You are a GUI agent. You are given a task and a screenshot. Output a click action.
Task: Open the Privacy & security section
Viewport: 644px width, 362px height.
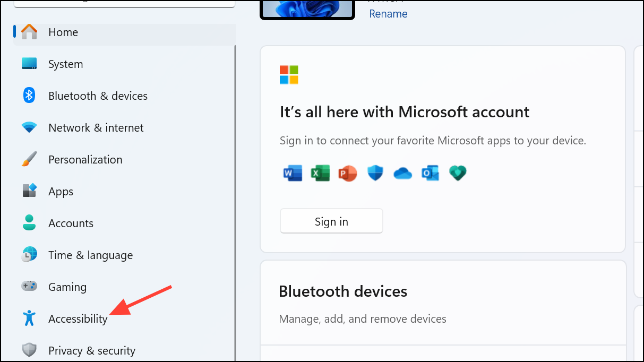[91, 350]
